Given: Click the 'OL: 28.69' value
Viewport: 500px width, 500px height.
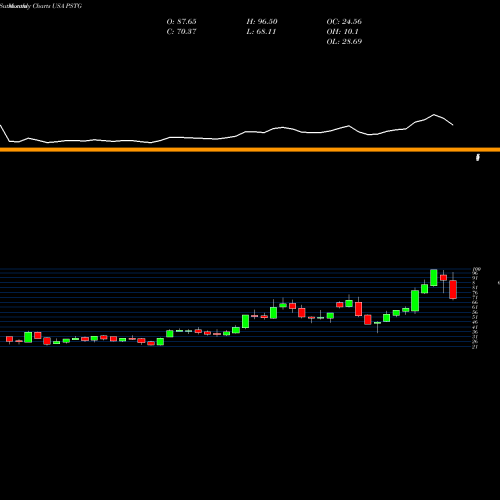Looking at the screenshot, I should [344, 42].
